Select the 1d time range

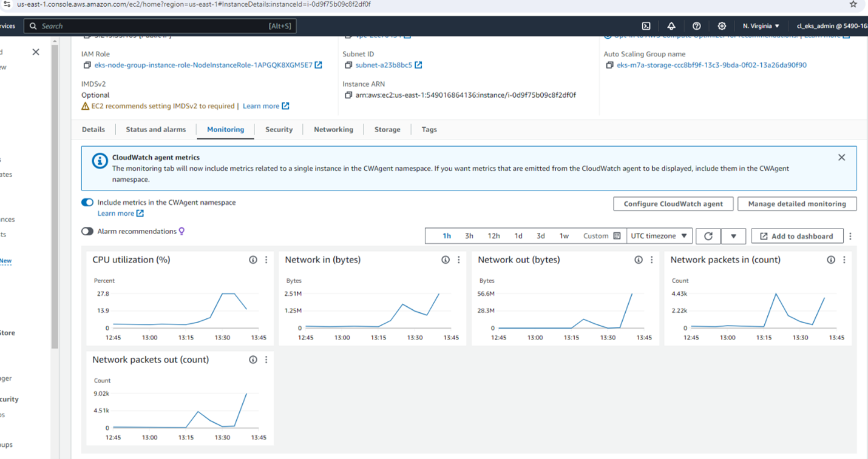coord(518,236)
